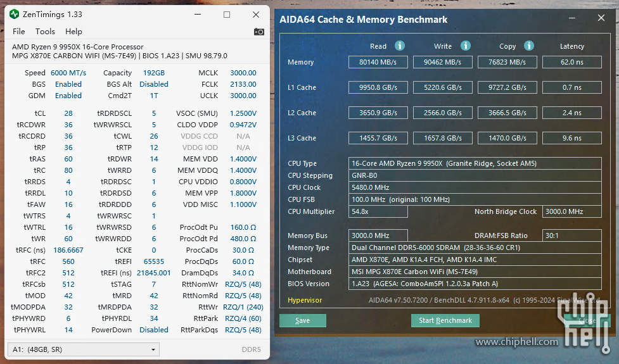
Task: Click the CPU Stepping field GNR-B0
Action: click(x=475, y=175)
